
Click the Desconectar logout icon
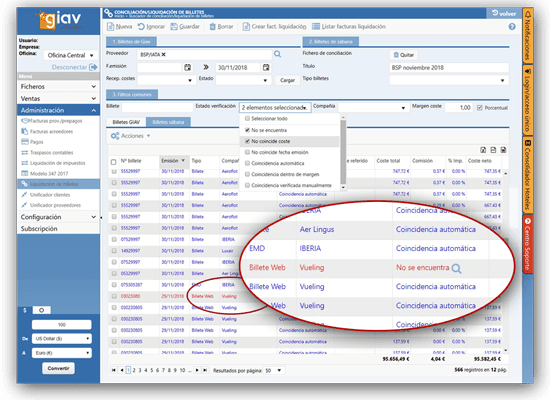pyautogui.click(x=93, y=67)
